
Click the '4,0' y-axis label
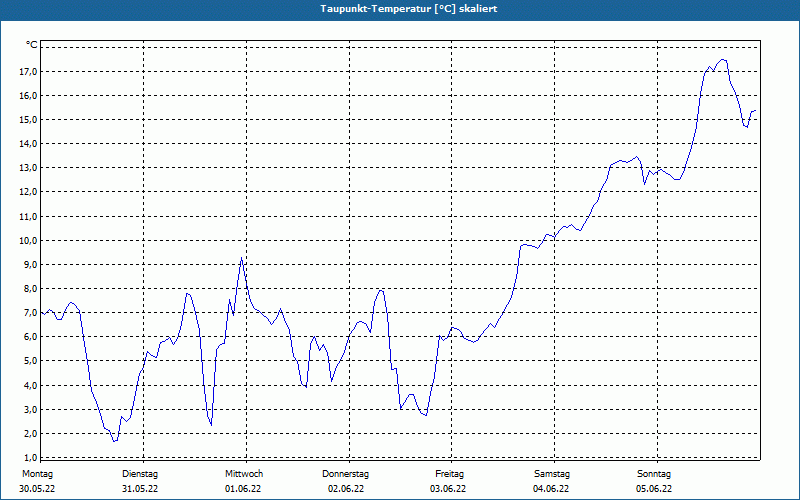tap(30, 386)
